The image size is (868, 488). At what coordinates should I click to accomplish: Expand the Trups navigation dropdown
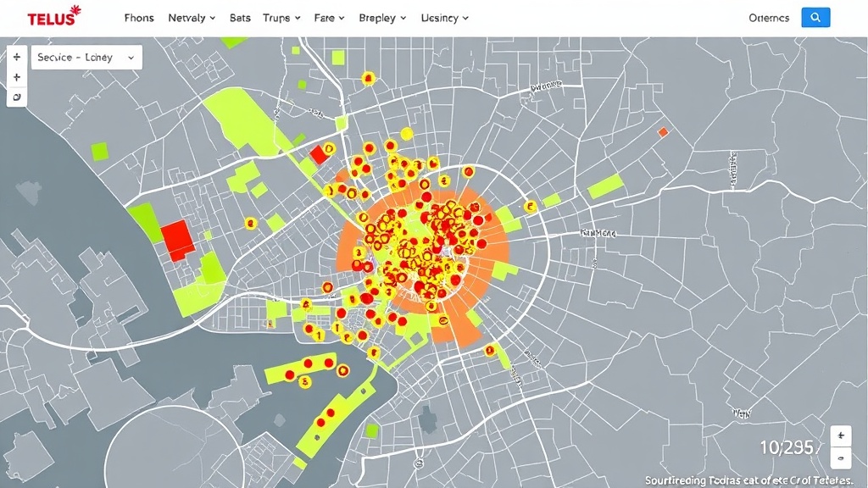[281, 18]
